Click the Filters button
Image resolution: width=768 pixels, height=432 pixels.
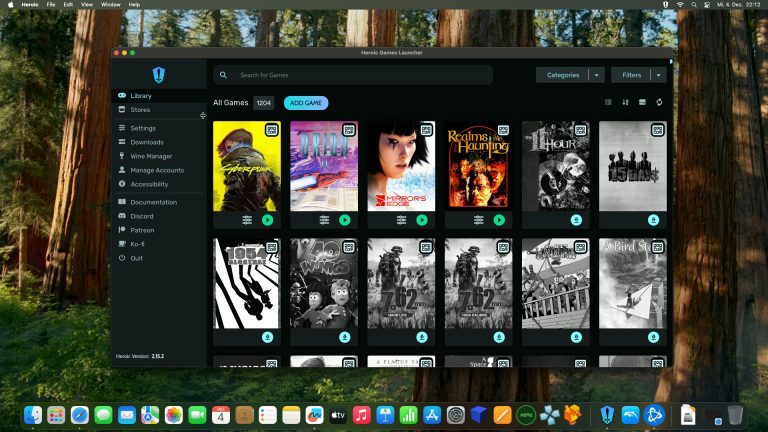pos(631,75)
